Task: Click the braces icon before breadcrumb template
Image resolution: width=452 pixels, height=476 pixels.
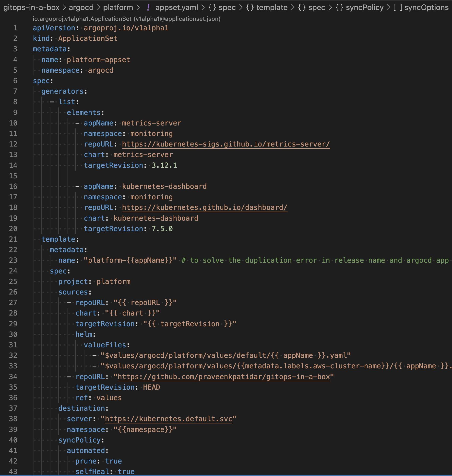Action: [x=250, y=8]
